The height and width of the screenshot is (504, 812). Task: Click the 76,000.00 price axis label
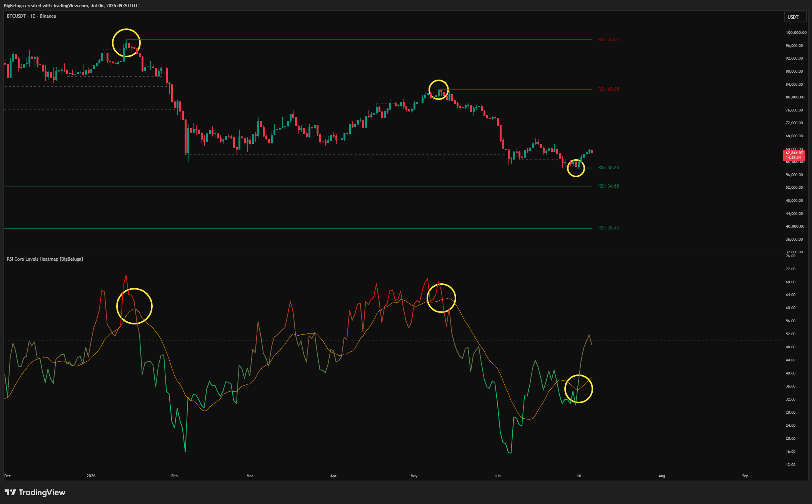coord(794,110)
